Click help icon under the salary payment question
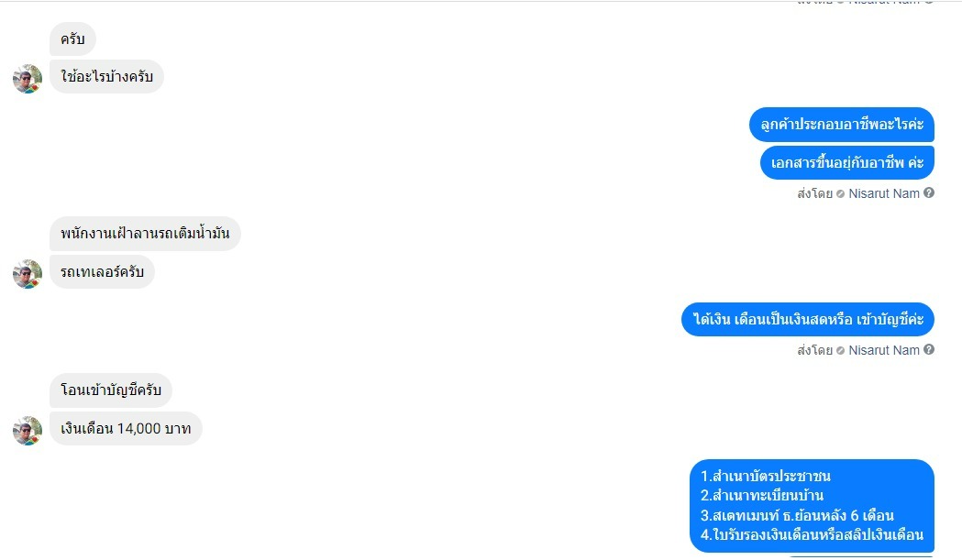 [x=929, y=349]
